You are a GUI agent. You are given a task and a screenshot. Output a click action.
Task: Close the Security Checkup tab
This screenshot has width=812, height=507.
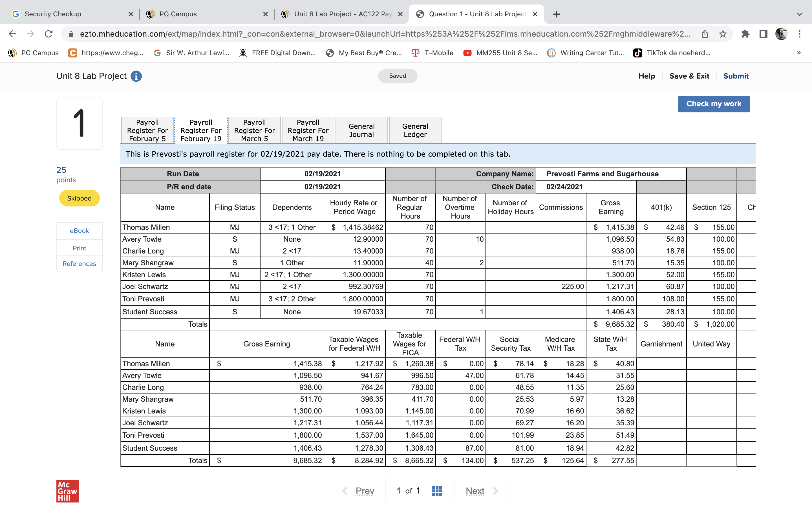[x=131, y=14]
